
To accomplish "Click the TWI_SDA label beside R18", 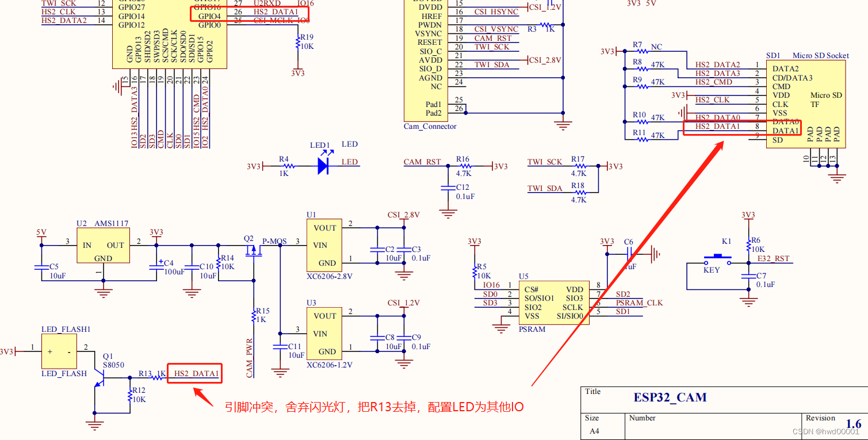I will coord(545,188).
